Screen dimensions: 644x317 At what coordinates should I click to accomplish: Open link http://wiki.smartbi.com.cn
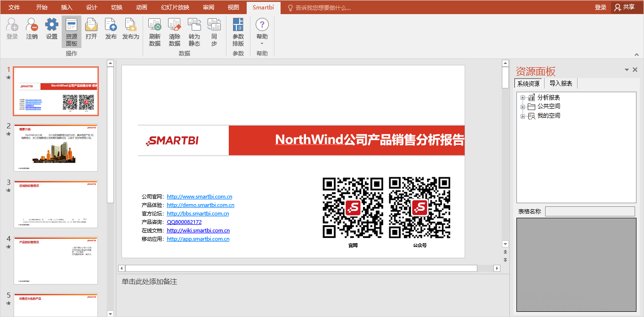(x=198, y=230)
